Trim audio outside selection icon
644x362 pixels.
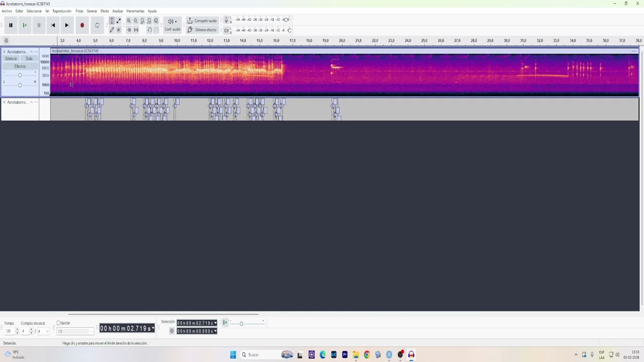click(129, 30)
